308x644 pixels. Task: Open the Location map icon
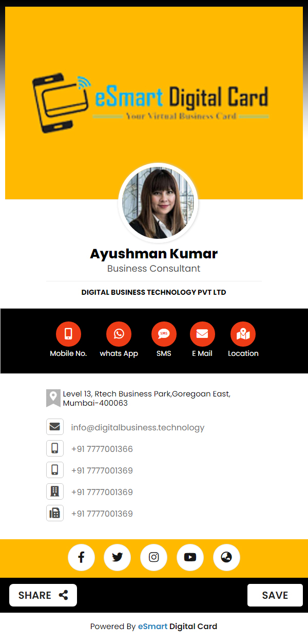tap(243, 334)
